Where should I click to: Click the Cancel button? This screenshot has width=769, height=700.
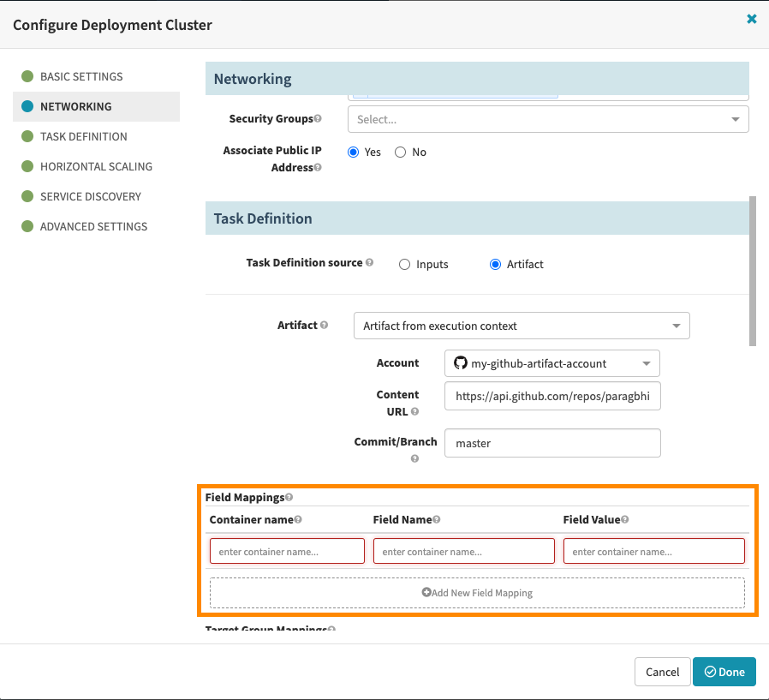point(662,672)
